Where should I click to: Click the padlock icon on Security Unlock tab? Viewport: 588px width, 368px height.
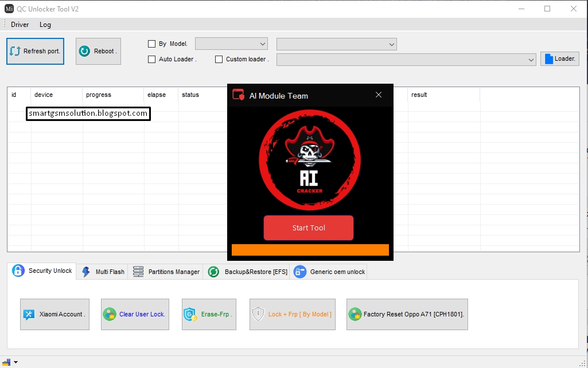[18, 270]
